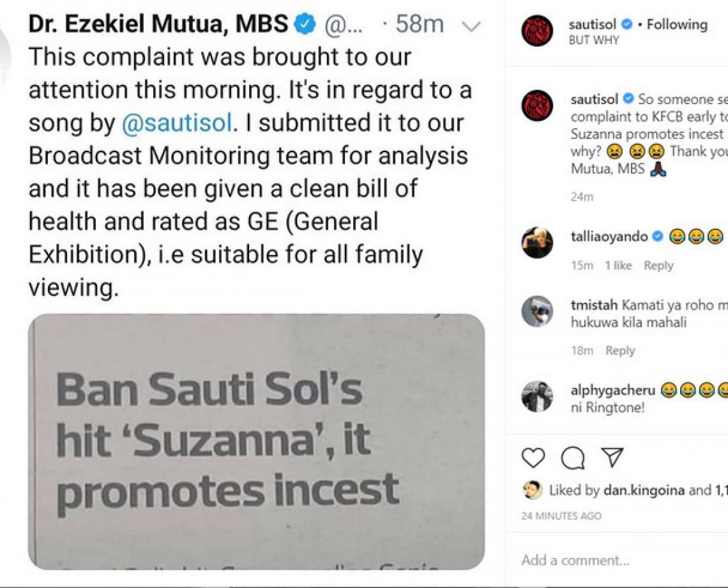Click the sautisol username in post header
The width and height of the screenshot is (728, 588).
[593, 25]
